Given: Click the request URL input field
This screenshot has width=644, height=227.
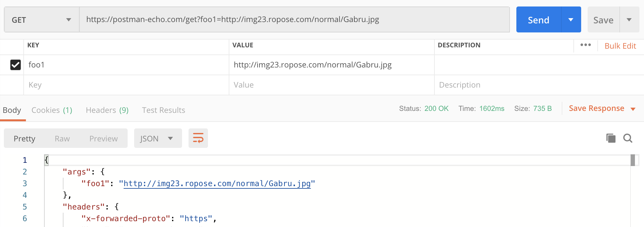Looking at the screenshot, I should [294, 20].
